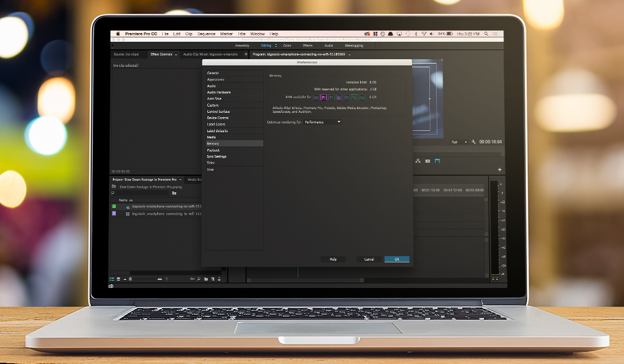Viewport: 624px width, 364px height.
Task: Toggle the Audition app in RAM available
Action: (x=362, y=97)
